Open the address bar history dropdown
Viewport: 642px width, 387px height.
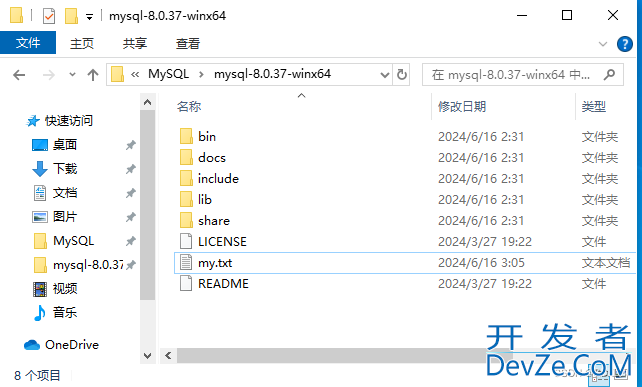click(x=384, y=75)
